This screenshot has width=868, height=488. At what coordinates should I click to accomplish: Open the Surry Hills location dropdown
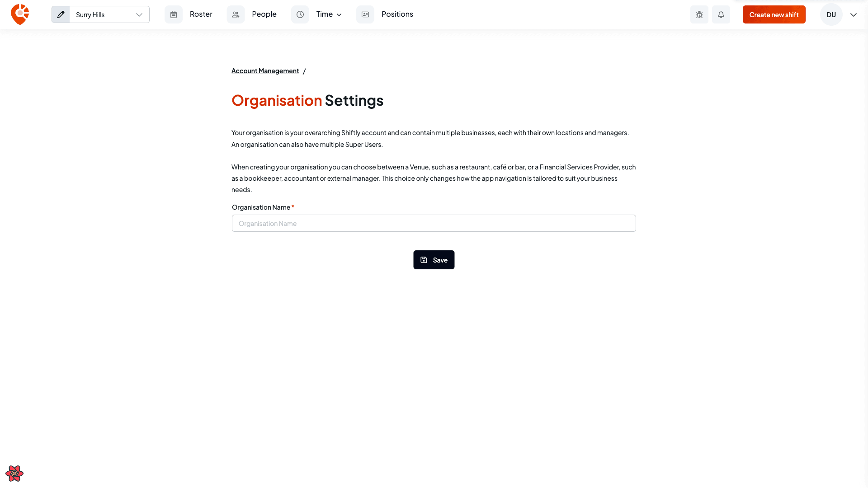(x=109, y=14)
